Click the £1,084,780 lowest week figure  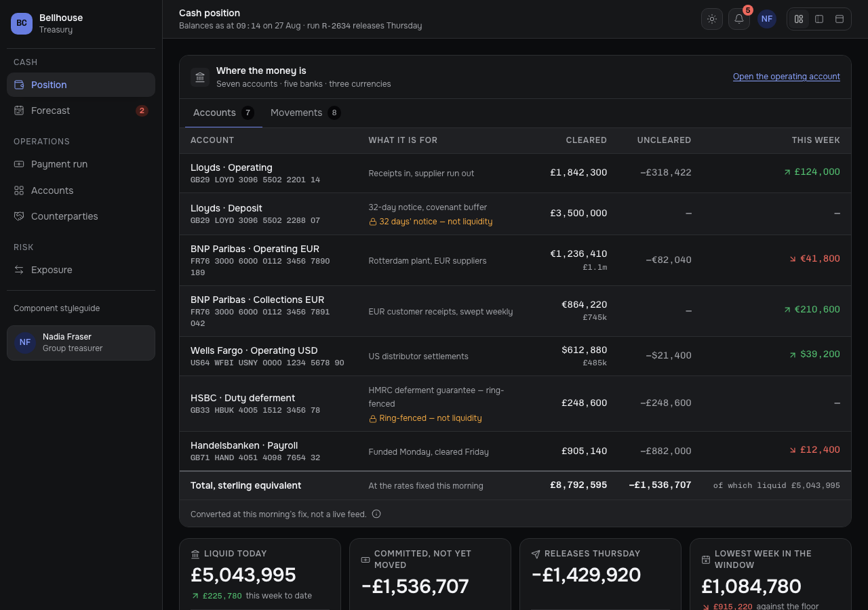click(x=751, y=586)
